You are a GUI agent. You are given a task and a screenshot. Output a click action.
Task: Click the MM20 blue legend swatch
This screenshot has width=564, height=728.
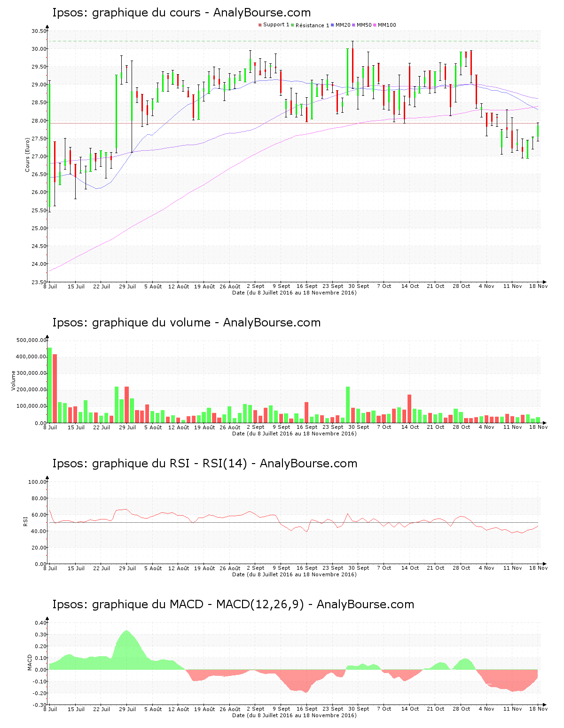[333, 25]
